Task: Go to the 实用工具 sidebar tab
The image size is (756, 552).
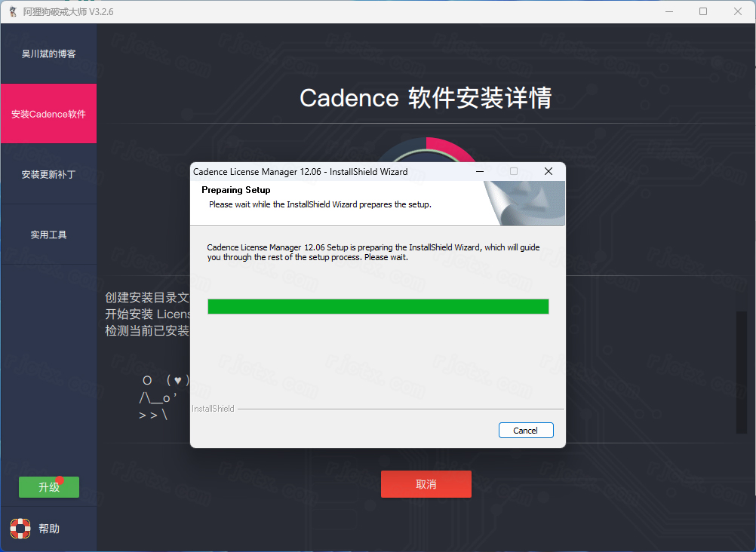Action: 49,235
